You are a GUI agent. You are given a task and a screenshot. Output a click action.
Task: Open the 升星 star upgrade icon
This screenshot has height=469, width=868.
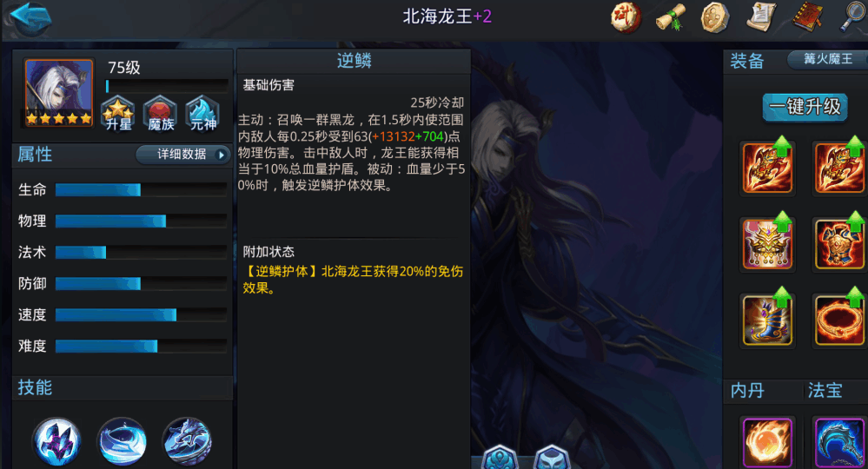(x=118, y=114)
